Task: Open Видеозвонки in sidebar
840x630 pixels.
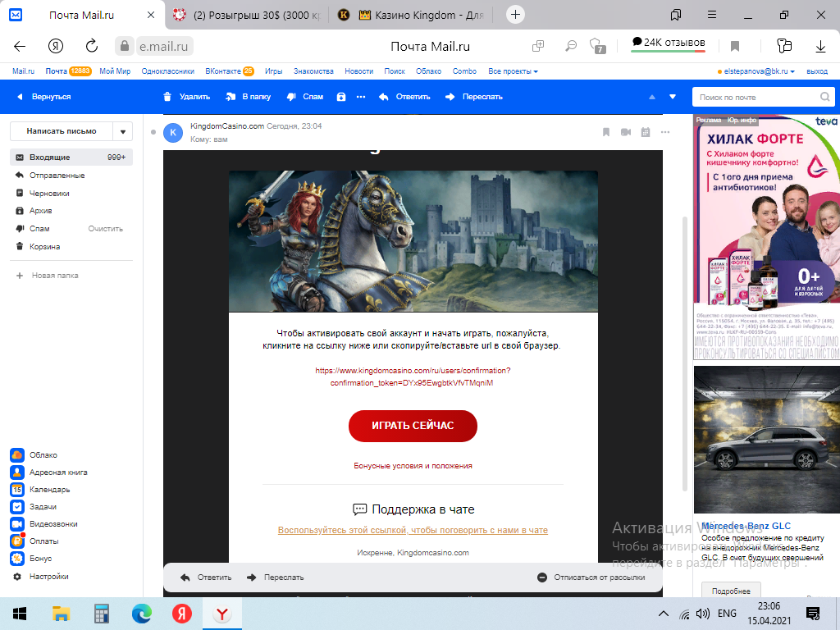Action: 44,523
